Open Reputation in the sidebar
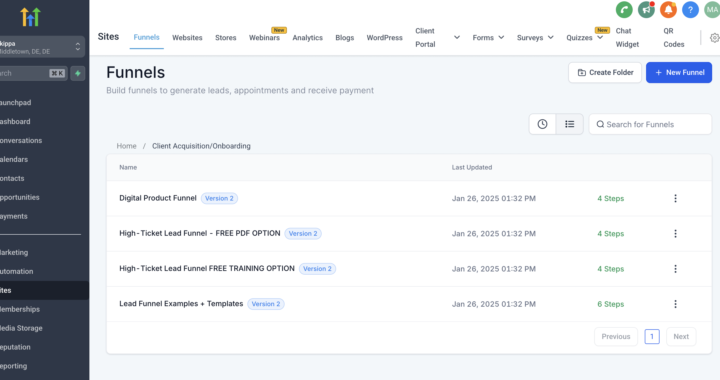The height and width of the screenshot is (380, 720). coord(15,347)
